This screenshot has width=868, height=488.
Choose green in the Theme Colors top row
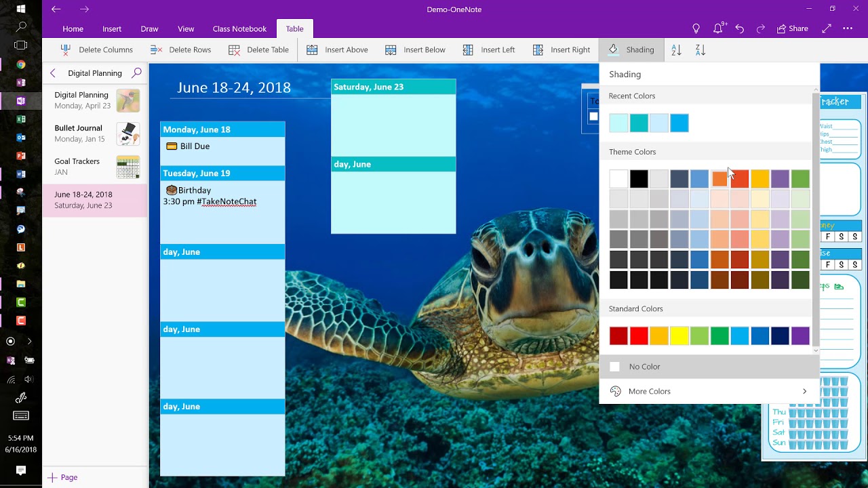click(x=800, y=179)
